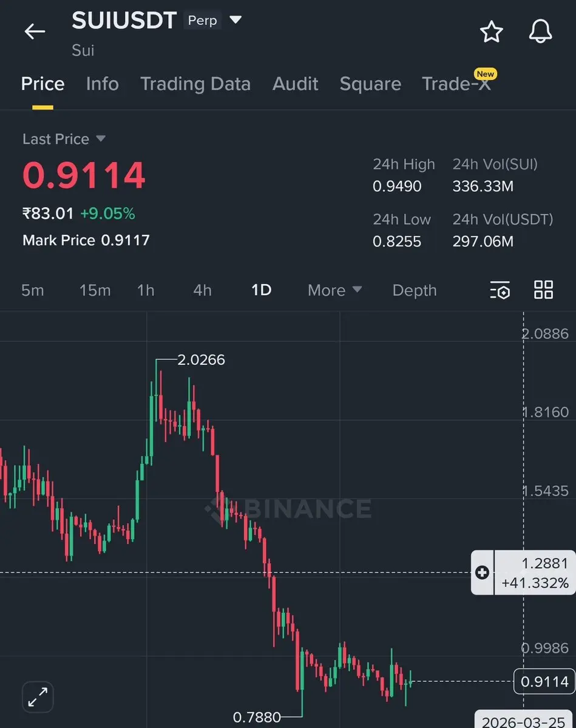Select the 15m chart interval
Viewport: 576px width, 728px height.
click(95, 290)
